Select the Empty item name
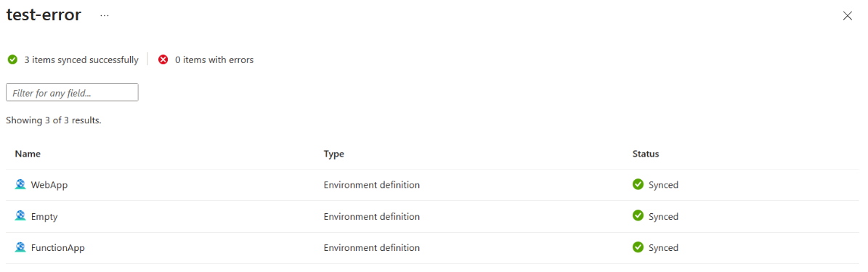This screenshot has width=868, height=272. pos(44,216)
